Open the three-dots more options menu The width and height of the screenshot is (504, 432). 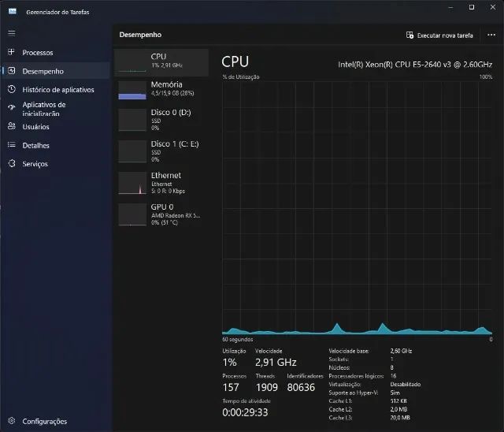491,35
